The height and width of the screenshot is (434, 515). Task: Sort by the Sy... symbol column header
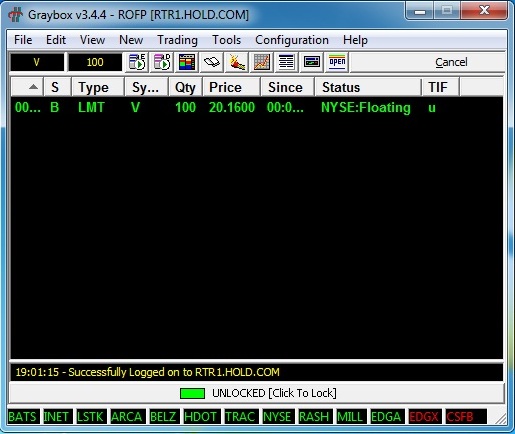click(146, 87)
